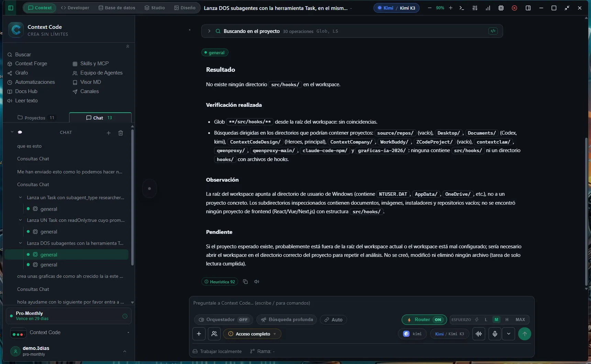591x364 pixels.
Task: Switch to the Developer tab
Action: pos(75,8)
